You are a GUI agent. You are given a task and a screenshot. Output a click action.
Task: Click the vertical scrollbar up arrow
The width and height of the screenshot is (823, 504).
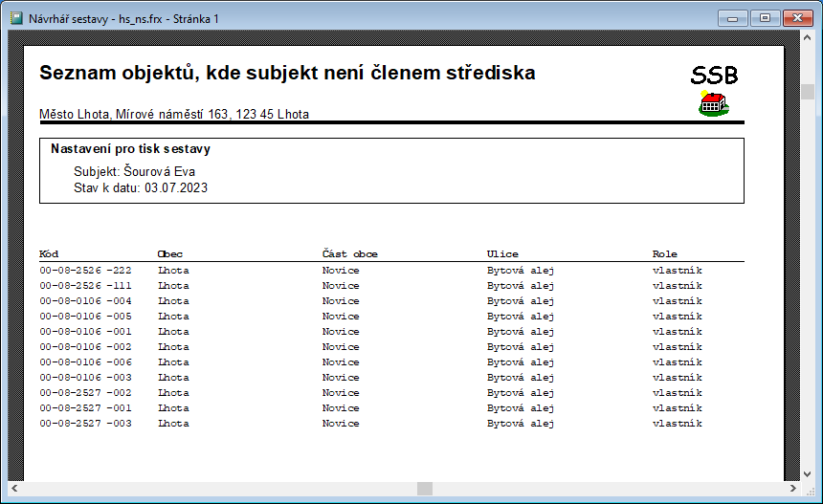click(809, 41)
